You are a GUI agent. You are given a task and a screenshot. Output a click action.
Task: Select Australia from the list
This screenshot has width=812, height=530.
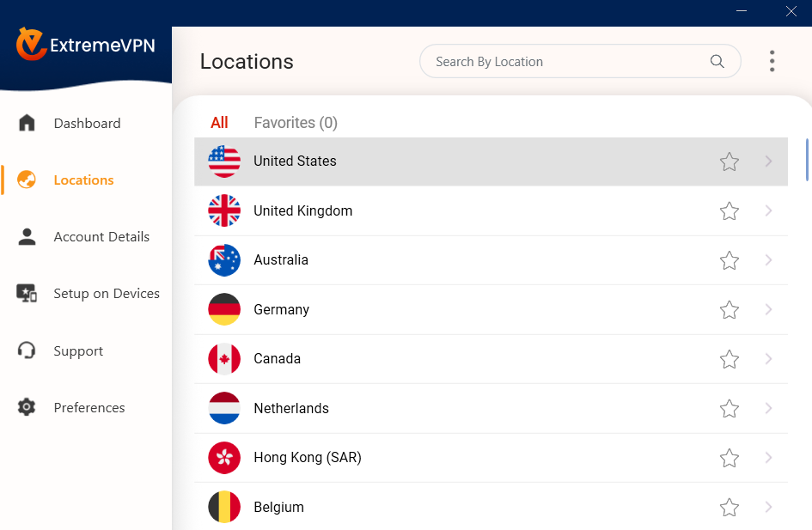pyautogui.click(x=430, y=260)
